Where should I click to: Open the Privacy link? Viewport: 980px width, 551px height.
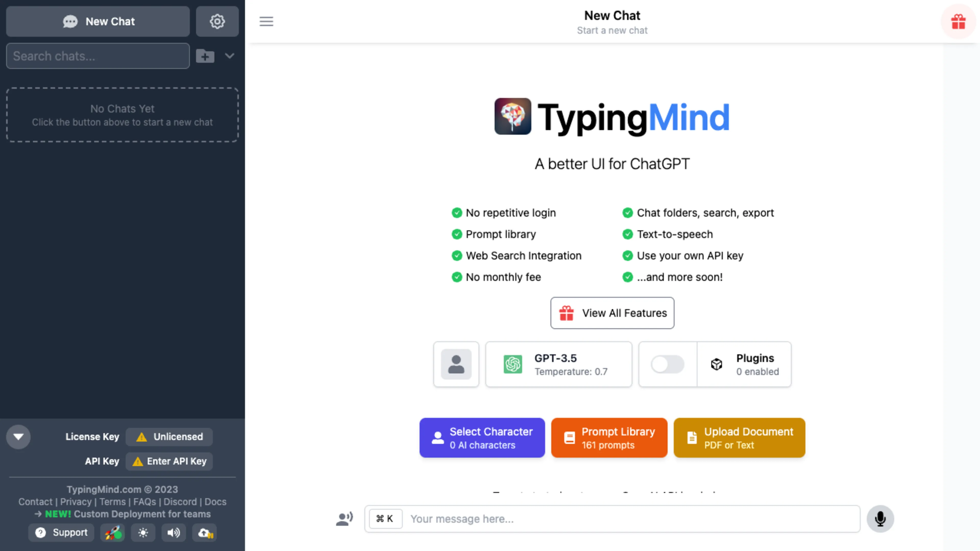pyautogui.click(x=76, y=502)
